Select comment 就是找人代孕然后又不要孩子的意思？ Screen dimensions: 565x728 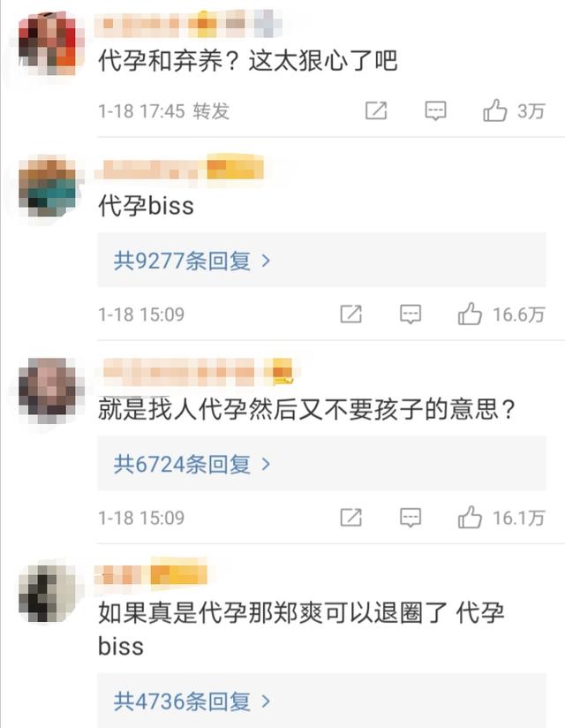pos(306,409)
